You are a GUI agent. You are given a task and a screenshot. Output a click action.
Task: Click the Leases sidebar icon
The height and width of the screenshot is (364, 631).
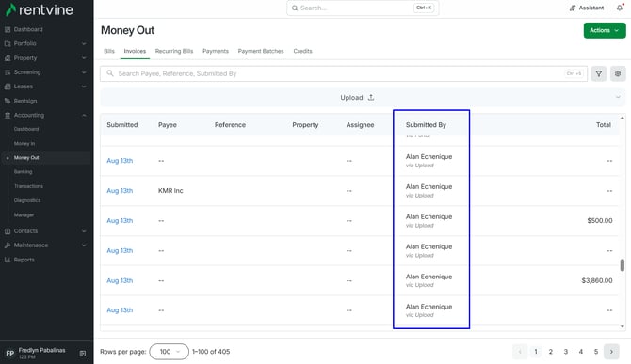(8, 87)
